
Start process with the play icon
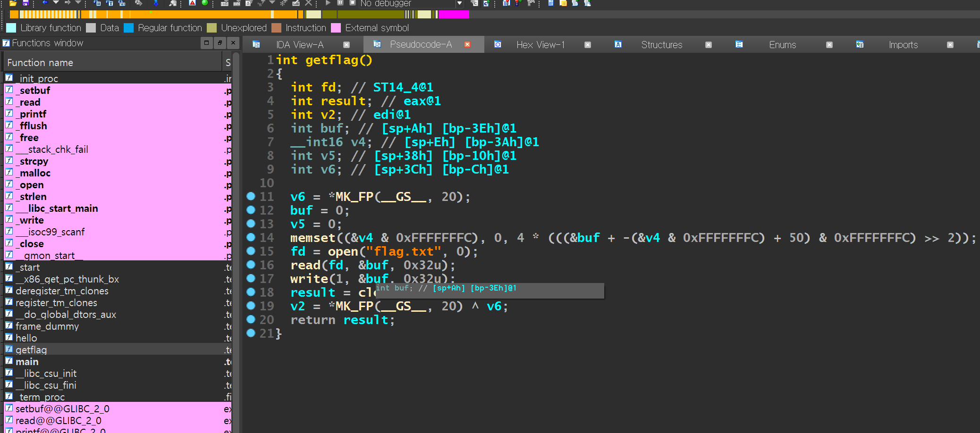coord(328,3)
